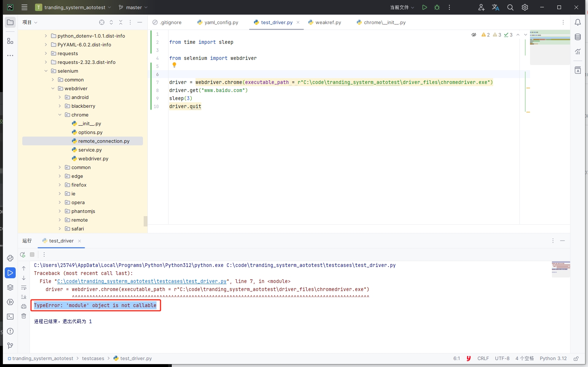Open run configuration dropdown 当前文件

tap(402, 7)
